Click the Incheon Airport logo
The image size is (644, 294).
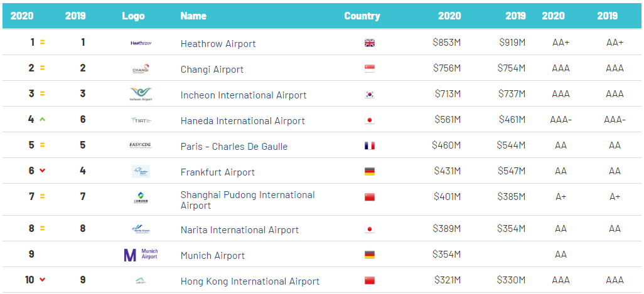click(x=141, y=94)
